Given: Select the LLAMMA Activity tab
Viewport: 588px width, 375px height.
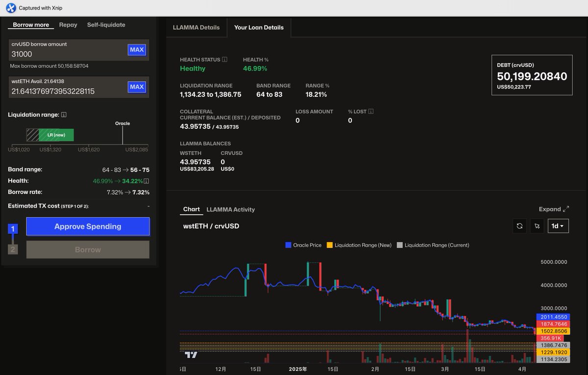Looking at the screenshot, I should (x=230, y=210).
